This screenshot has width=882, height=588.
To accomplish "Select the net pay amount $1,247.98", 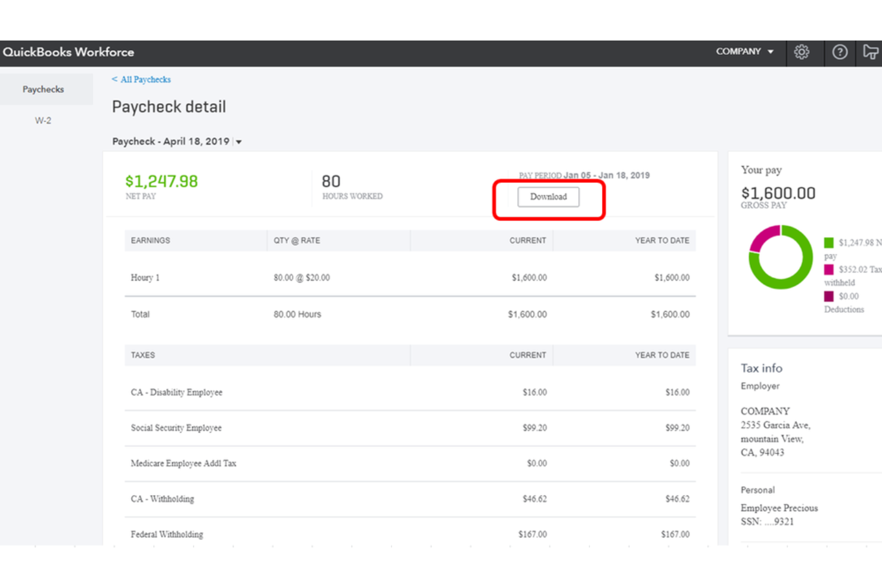I will click(162, 181).
